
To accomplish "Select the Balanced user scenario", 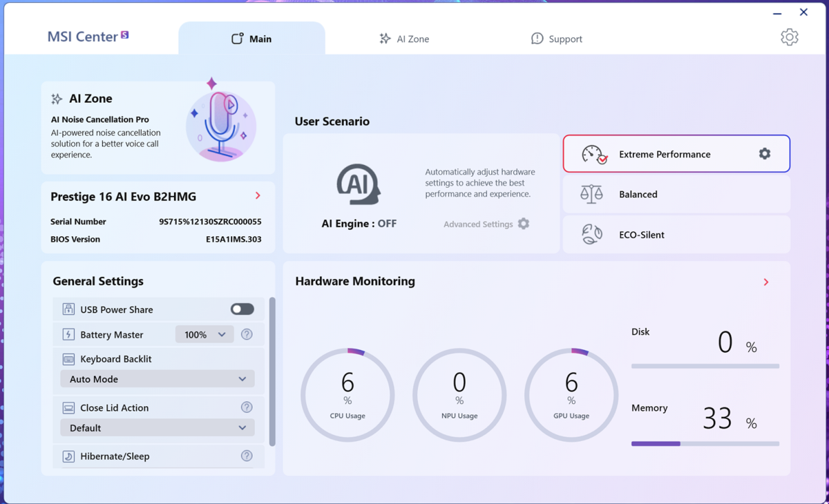I will [x=676, y=194].
